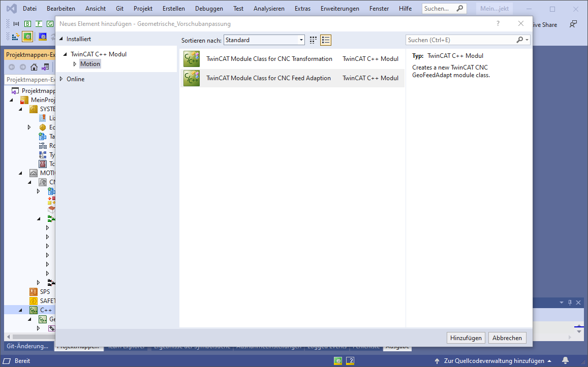Image resolution: width=588 pixels, height=367 pixels.
Task: Open the Ansicht menu
Action: click(96, 8)
